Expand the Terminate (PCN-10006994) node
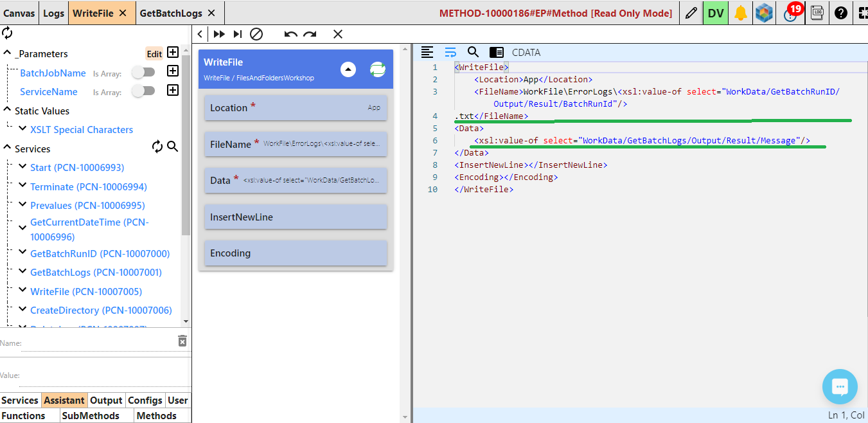Screen dimensions: 868x423 [x=23, y=186]
